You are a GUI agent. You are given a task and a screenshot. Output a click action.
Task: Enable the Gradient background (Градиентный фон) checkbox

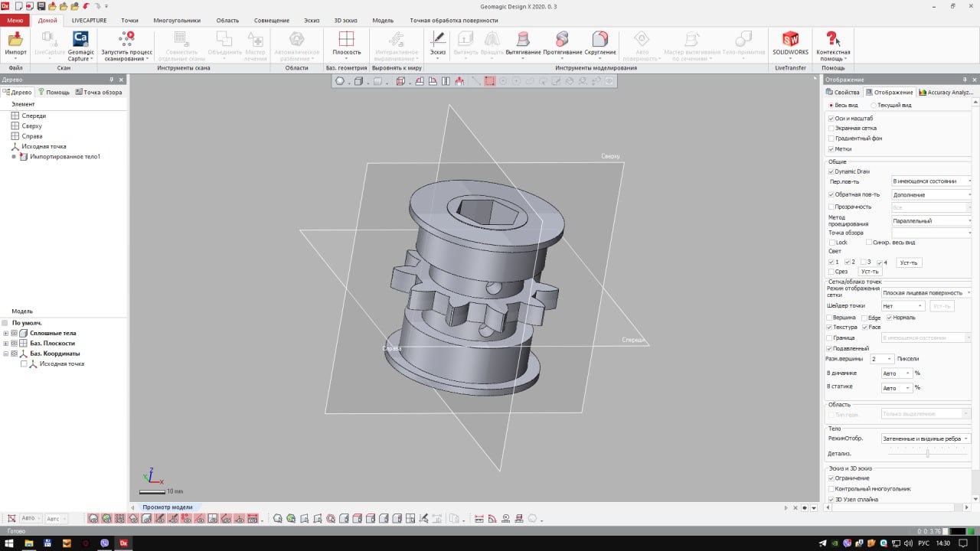click(x=831, y=139)
